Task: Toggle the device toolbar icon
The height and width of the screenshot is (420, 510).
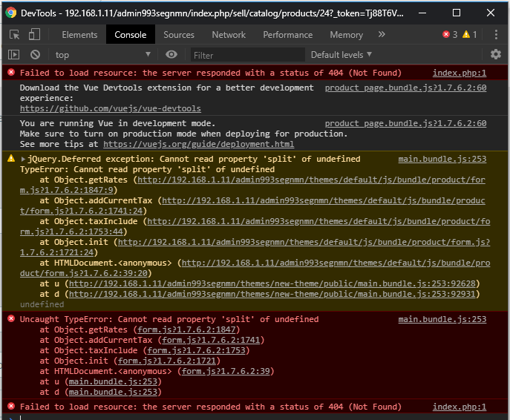Action: 34,34
